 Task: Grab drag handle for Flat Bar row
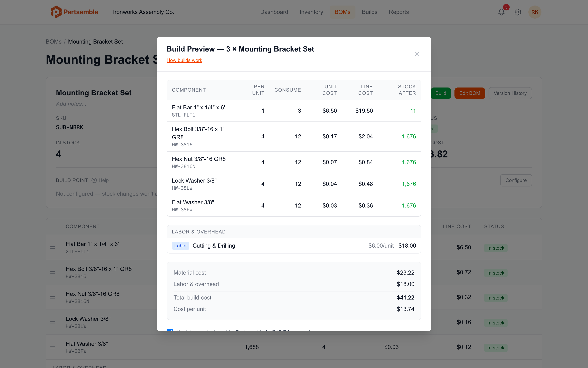tap(53, 248)
